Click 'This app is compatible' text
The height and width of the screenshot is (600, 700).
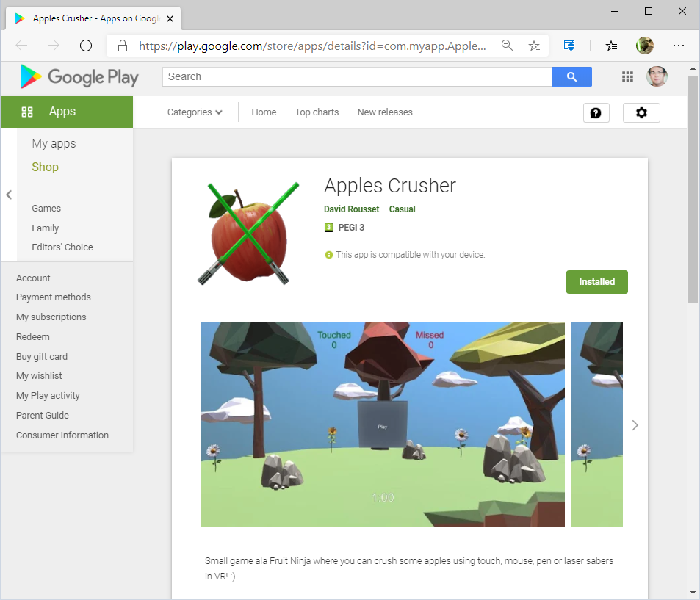(411, 255)
